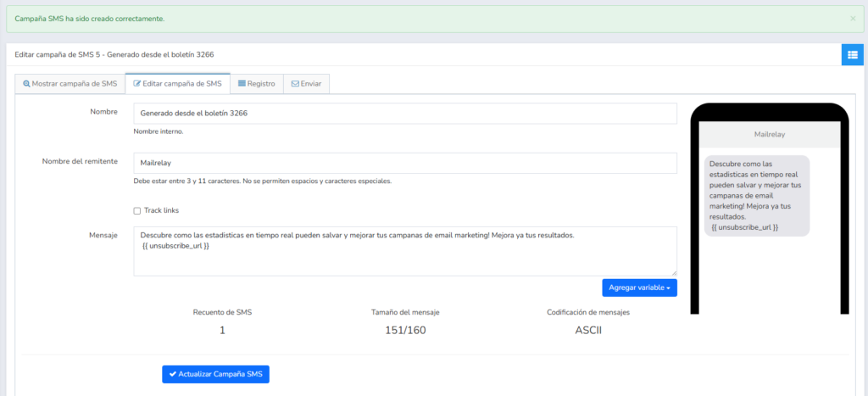Focus the Nombre input field
Screen dimensions: 868x396
[x=405, y=114]
